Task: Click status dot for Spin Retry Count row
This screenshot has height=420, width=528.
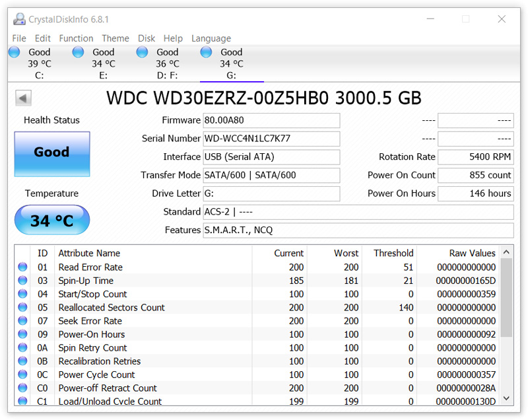Action: click(22, 347)
